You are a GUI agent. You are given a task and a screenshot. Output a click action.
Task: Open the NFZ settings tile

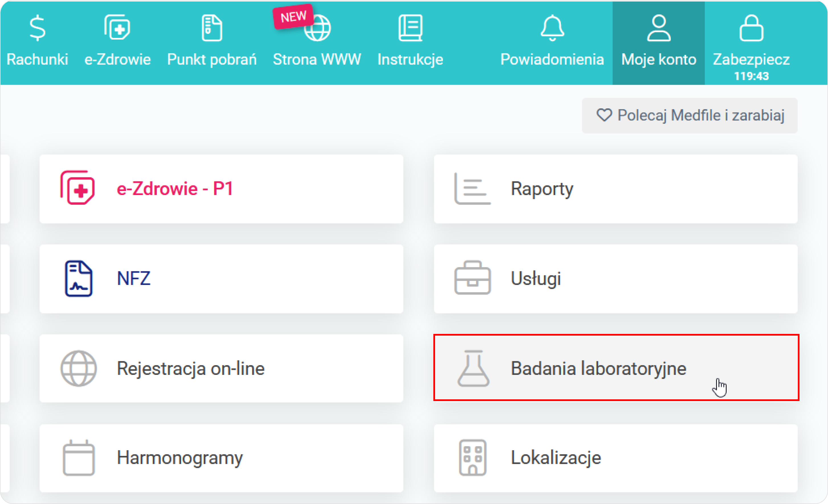point(221,279)
